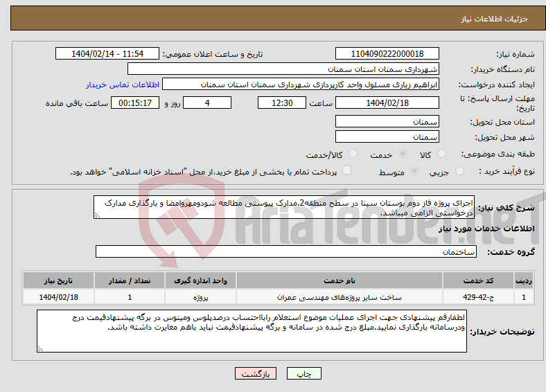This screenshot has width=546, height=392.
Task: Click the remaining time field 00:15:17
Action: click(135, 103)
